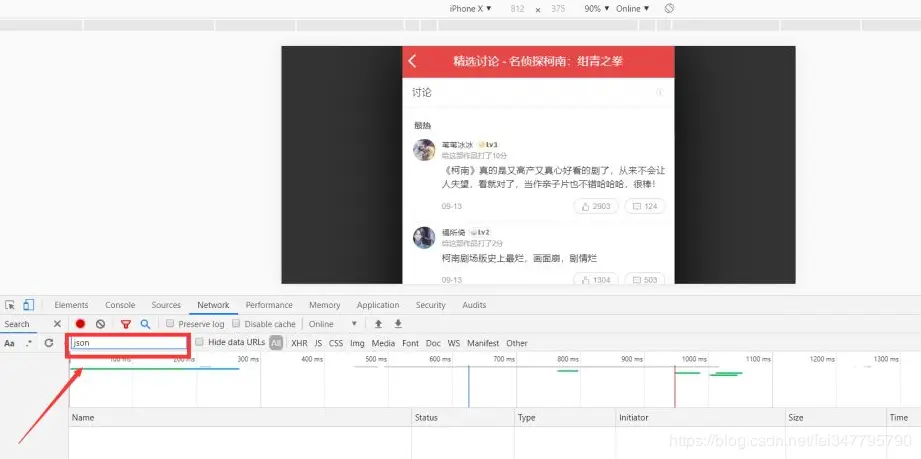Filter requests by WS
The image size is (921, 459).
[453, 343]
